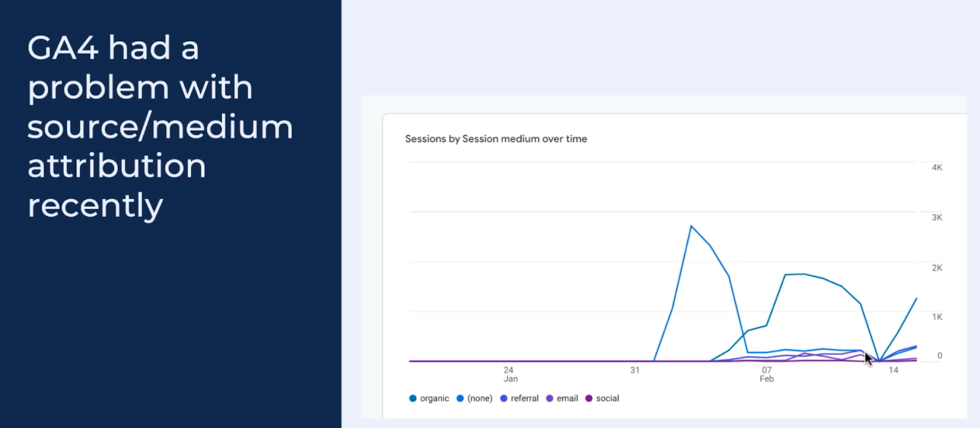The width and height of the screenshot is (980, 428).
Task: Click the 31 date axis label
Action: 635,370
